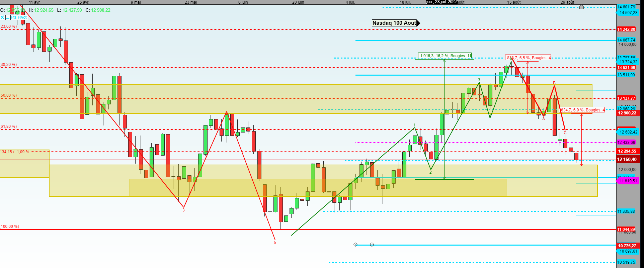Click the red measurement label 834,7, 6,9 %
Viewport: 644px width, 268px height.
pyautogui.click(x=582, y=110)
